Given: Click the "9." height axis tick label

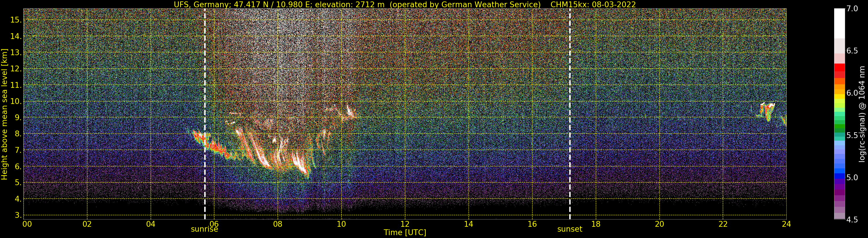Looking at the screenshot, I should click(x=18, y=118).
